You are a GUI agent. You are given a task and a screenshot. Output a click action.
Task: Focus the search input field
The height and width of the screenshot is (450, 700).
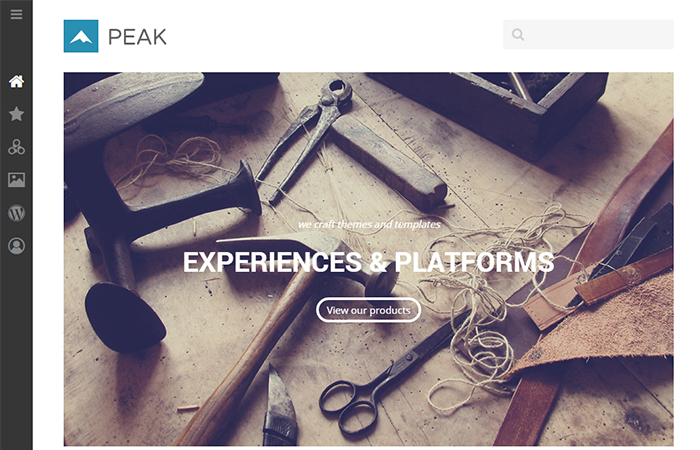click(x=588, y=34)
